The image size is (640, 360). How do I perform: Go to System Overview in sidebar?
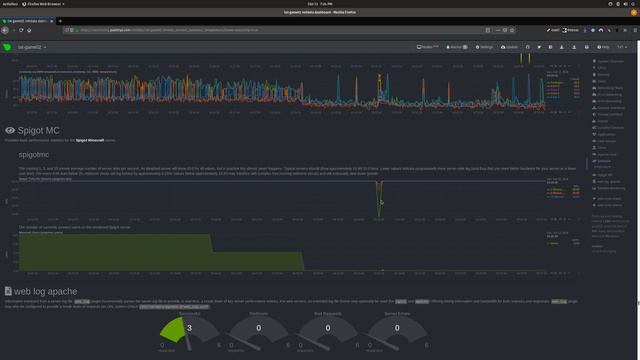point(608,61)
